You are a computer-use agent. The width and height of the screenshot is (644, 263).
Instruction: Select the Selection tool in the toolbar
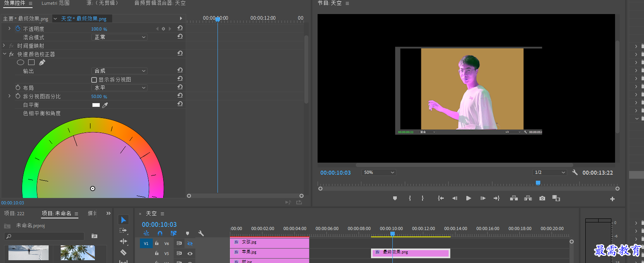[123, 220]
